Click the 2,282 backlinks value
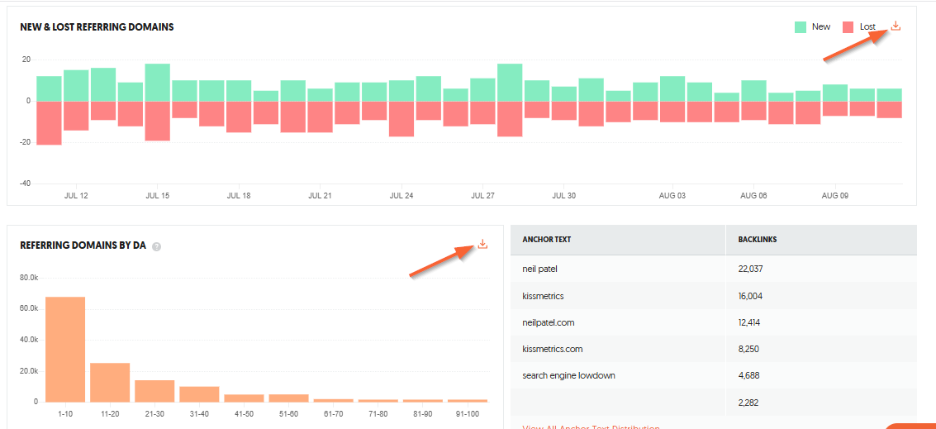Screen dimensions: 936x429 coord(748,402)
